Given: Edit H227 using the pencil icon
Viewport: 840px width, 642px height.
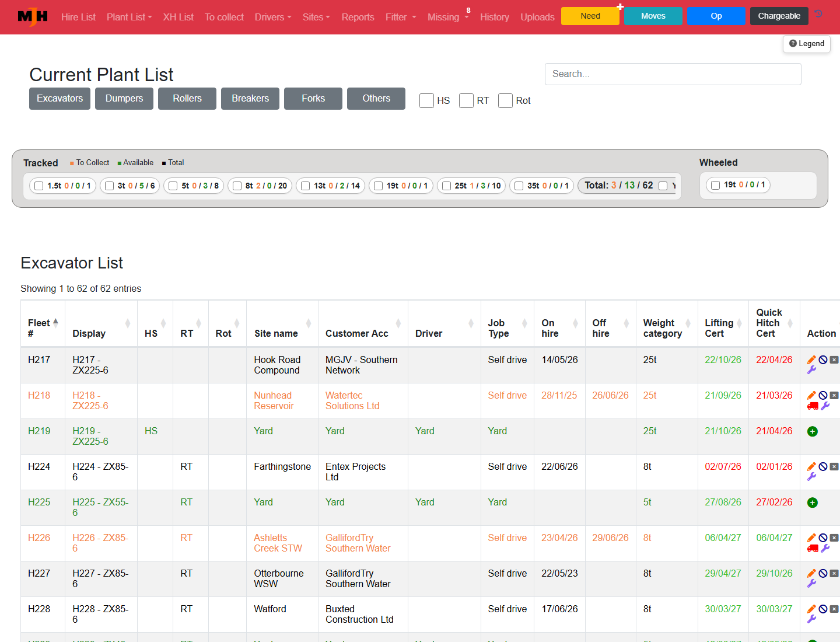Looking at the screenshot, I should [x=811, y=573].
